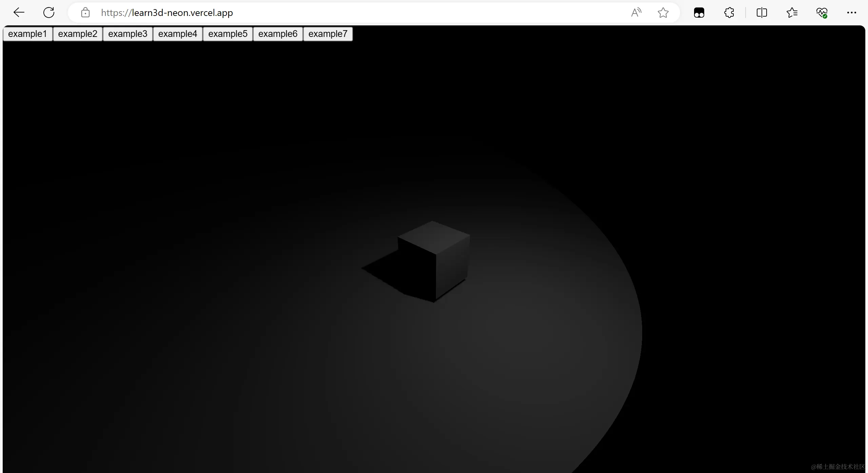Open Settings and more menu

click(851, 13)
